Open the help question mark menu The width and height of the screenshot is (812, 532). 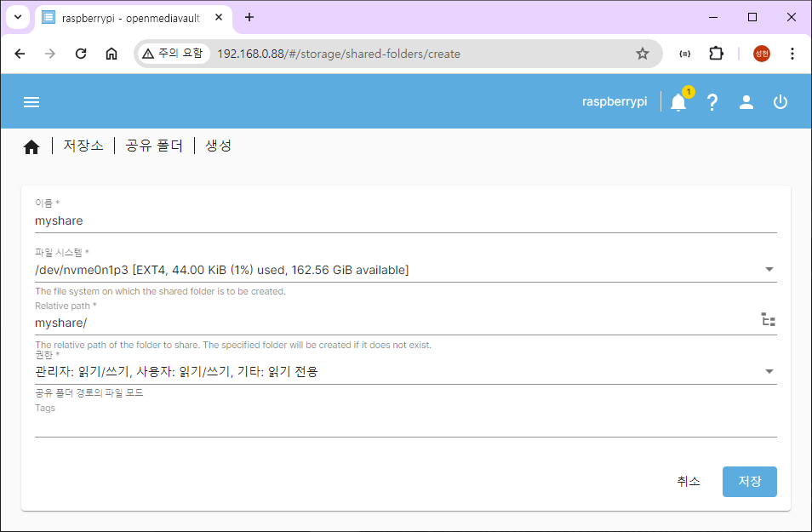712,102
